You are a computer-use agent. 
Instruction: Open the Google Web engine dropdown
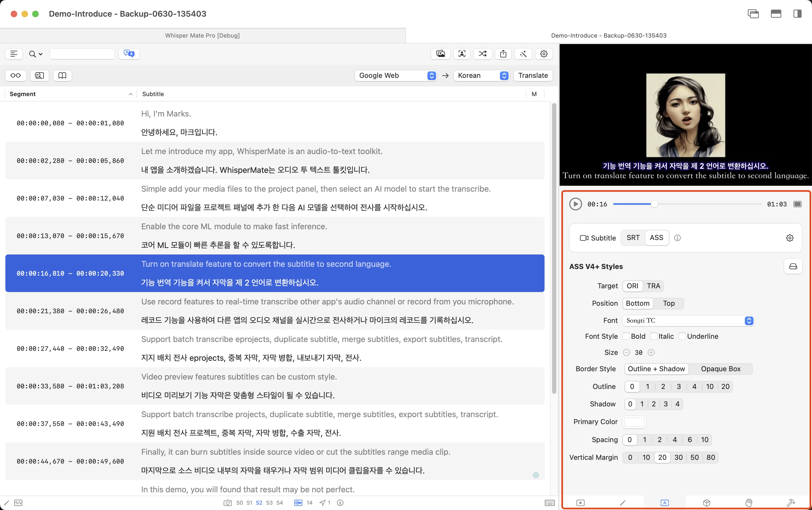click(x=396, y=75)
